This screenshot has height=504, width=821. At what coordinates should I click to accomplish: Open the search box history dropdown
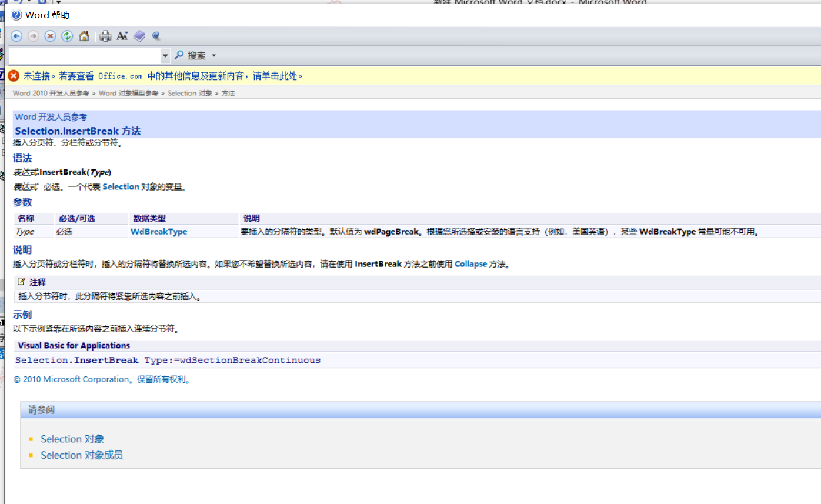[165, 55]
